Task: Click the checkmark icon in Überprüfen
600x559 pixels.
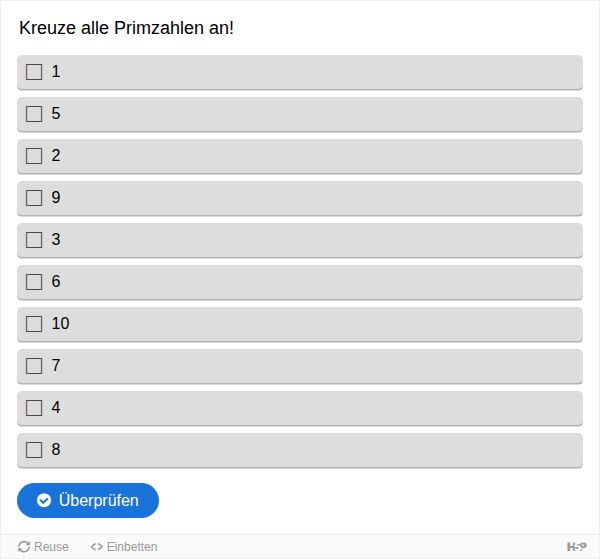Action: point(44,500)
